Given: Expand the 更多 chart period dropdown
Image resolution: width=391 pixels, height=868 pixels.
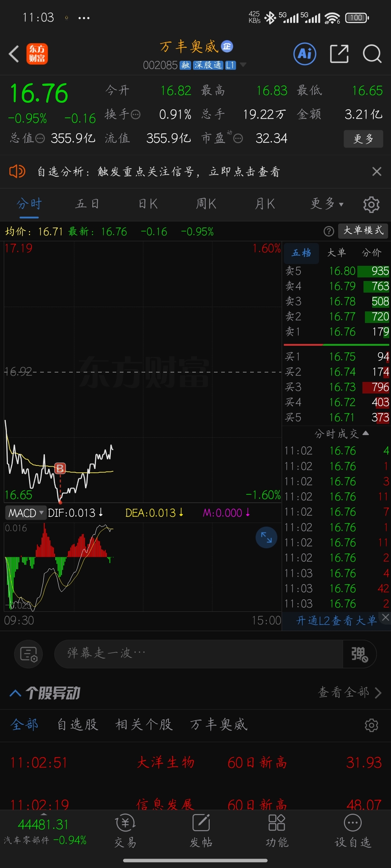Looking at the screenshot, I should pos(327,204).
